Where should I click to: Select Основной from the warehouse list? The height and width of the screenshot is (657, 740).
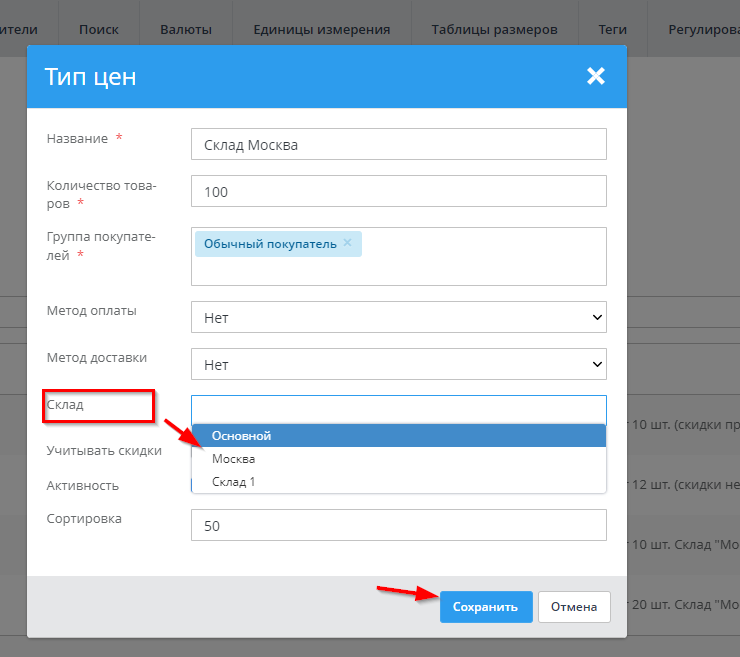(398, 435)
